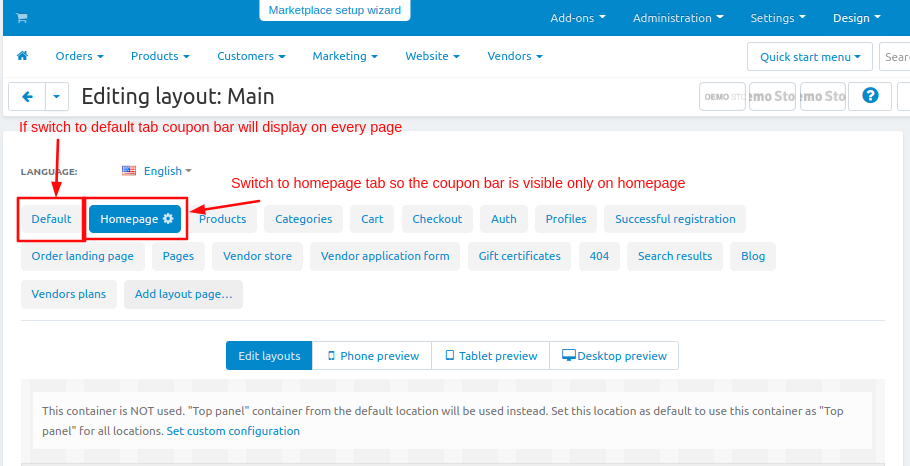910x466 pixels.
Task: Go to the home dashboard icon
Action: coord(22,56)
